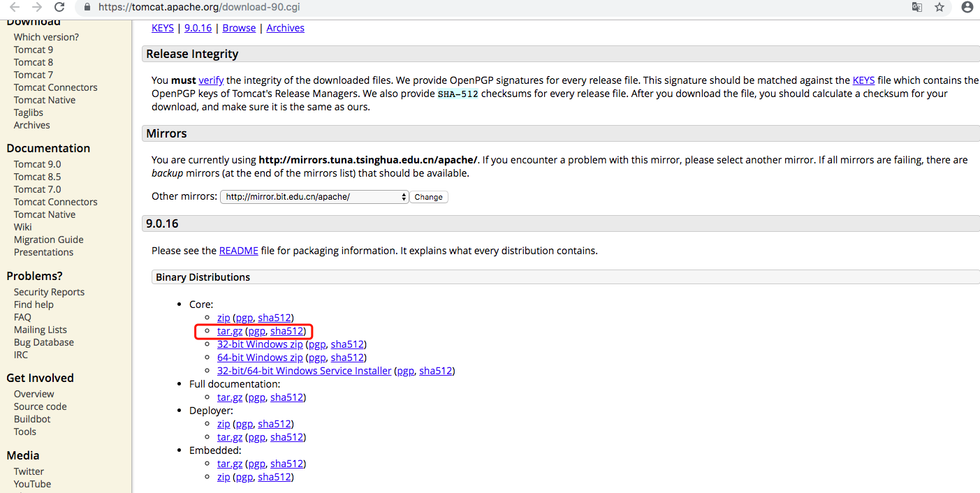Open pgp signature for Core tar.gz
Image resolution: width=980 pixels, height=493 pixels.
pyautogui.click(x=256, y=331)
